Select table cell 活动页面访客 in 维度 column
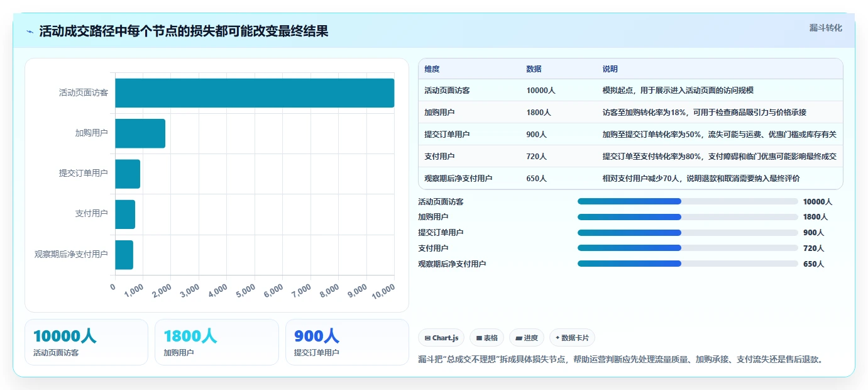Screen dimensions: 868x390 pos(447,91)
